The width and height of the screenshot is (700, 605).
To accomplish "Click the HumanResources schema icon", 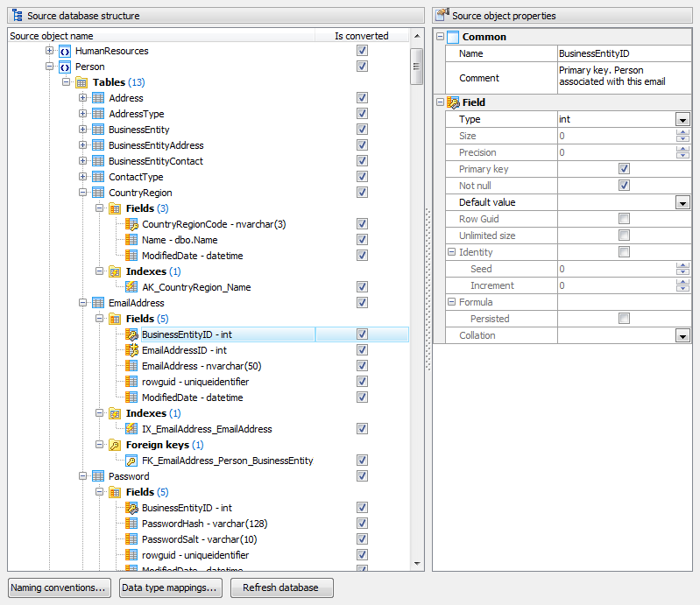I will (x=65, y=52).
